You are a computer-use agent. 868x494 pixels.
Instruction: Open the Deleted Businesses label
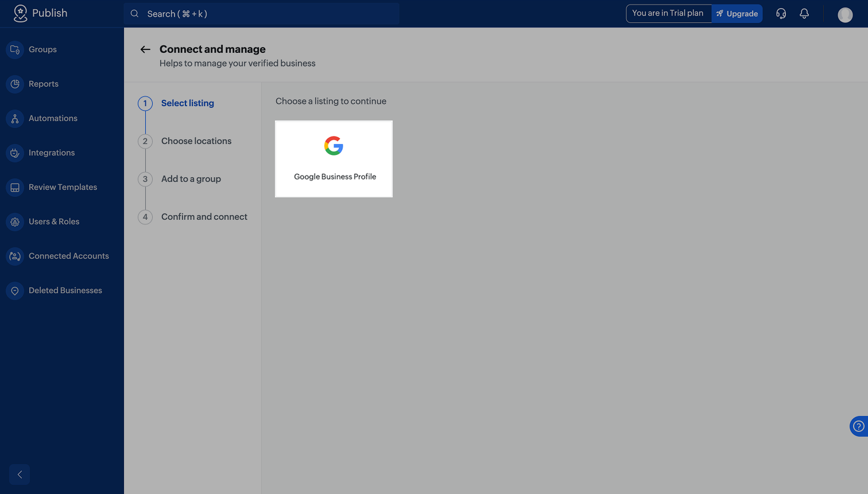point(65,290)
